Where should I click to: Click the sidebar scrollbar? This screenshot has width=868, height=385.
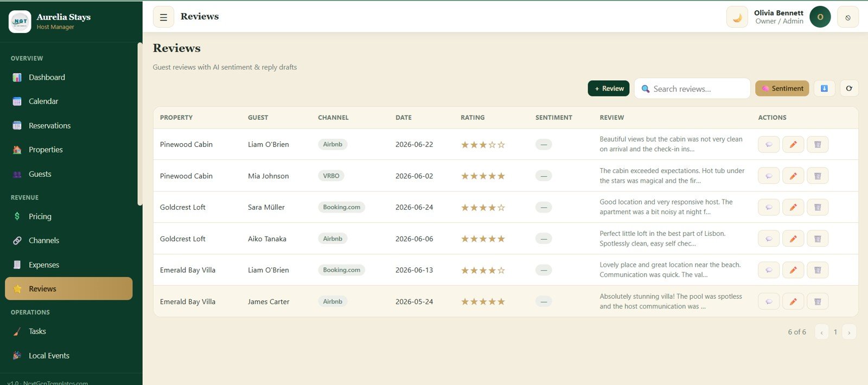tap(140, 124)
